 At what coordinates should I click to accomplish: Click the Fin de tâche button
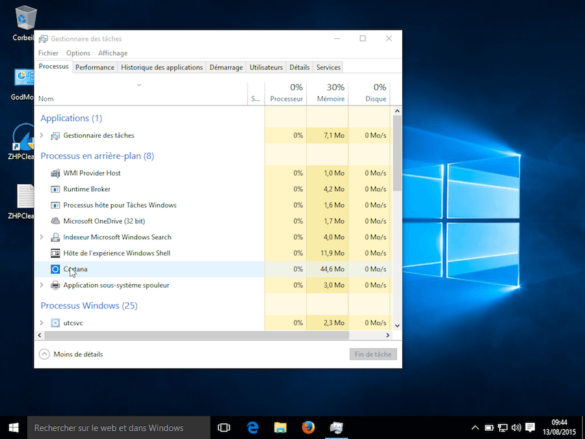373,354
